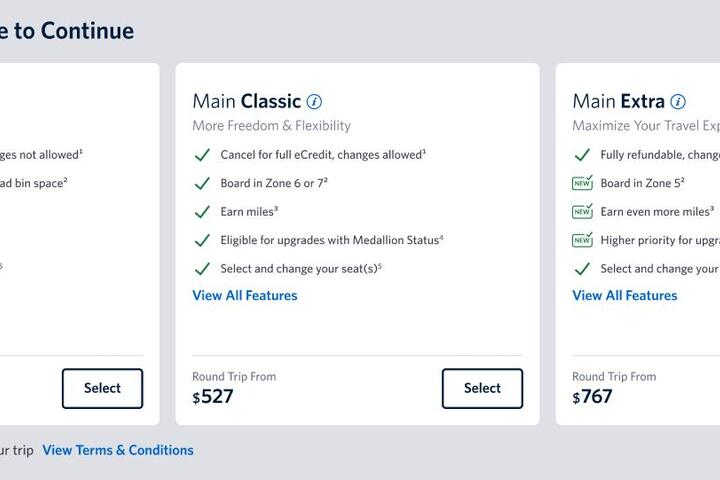Select the Main Classic fare for $527

[482, 388]
